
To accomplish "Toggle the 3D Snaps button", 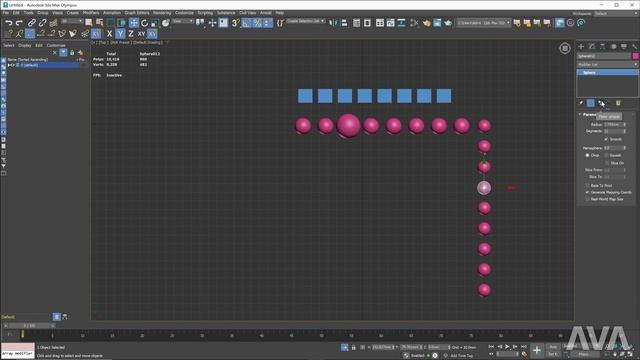I will [236, 23].
